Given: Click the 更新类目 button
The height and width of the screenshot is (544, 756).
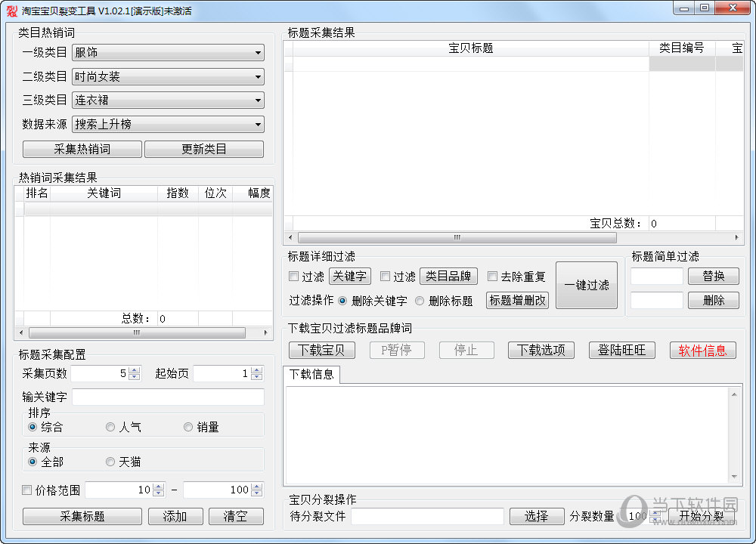Looking at the screenshot, I should coord(204,150).
